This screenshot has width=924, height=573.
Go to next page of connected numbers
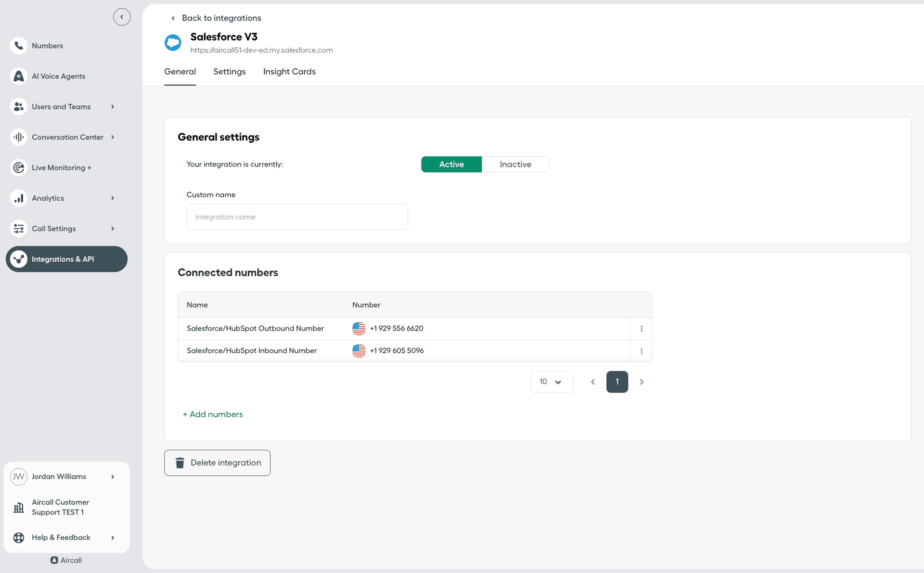(641, 382)
